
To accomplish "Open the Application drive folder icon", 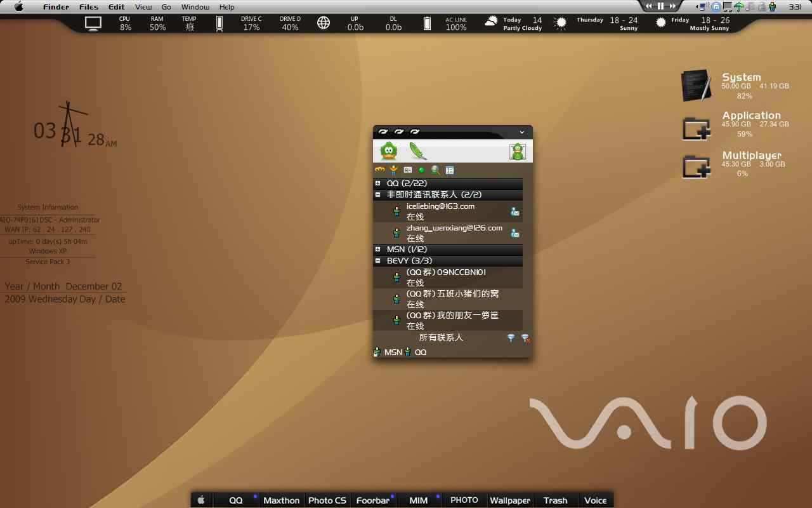I will coord(697,128).
